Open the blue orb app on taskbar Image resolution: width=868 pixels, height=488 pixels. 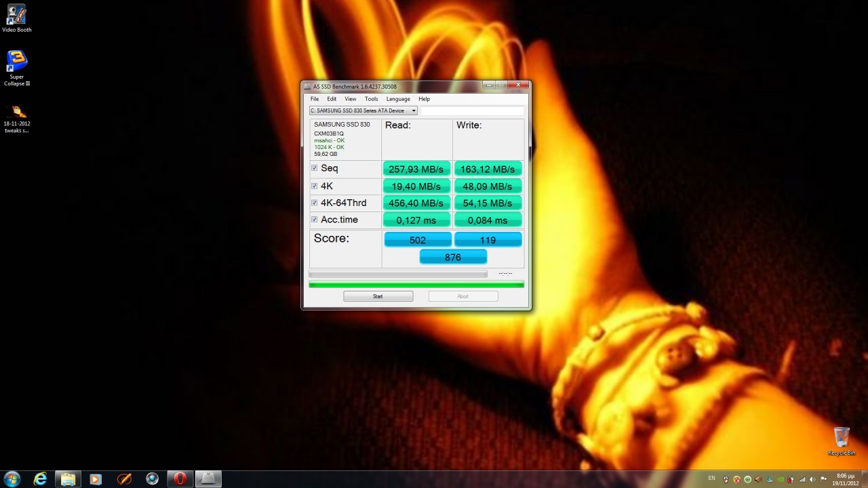click(x=152, y=479)
